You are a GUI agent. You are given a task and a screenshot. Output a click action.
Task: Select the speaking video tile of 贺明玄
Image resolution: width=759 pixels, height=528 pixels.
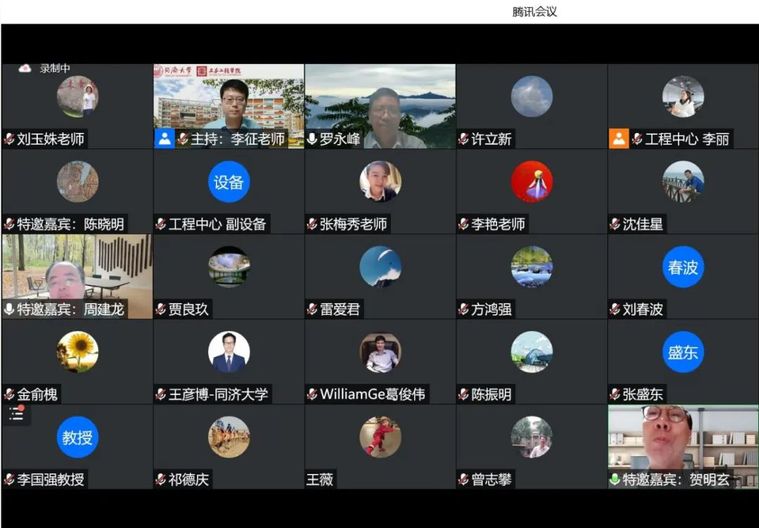point(683,447)
